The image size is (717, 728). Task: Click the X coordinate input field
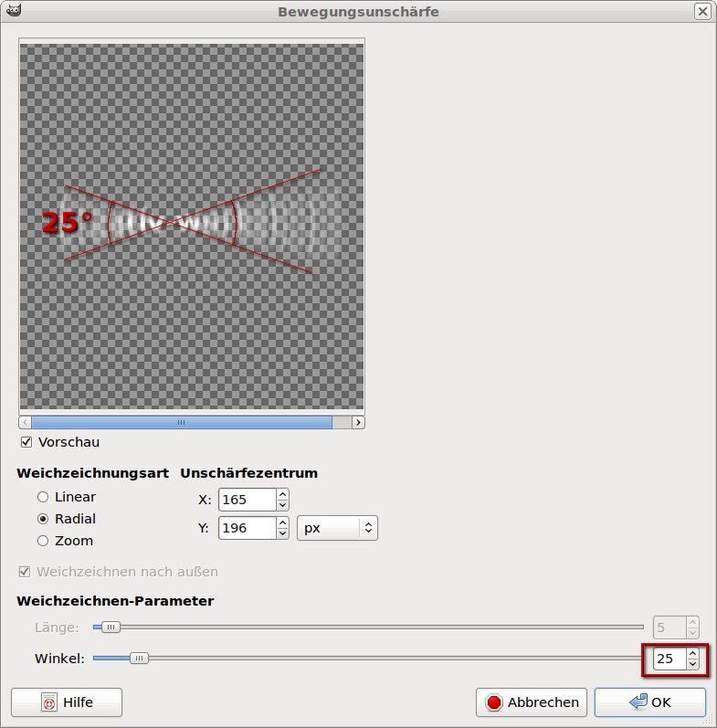[x=245, y=500]
